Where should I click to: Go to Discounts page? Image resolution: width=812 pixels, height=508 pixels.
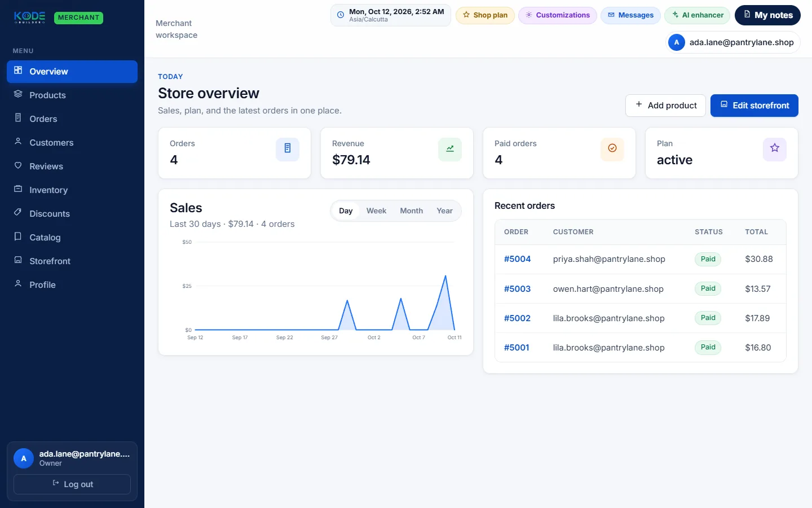point(72,214)
